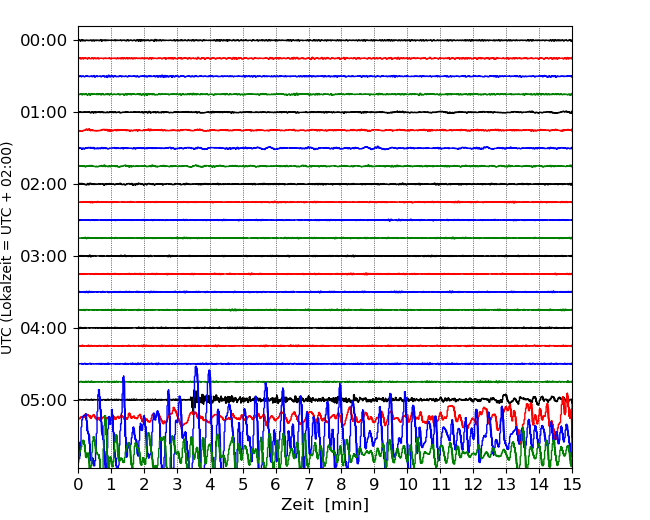This screenshot has height=520, width=650.
Task: Click the 01:00 UTC axis label
Action: 44,112
